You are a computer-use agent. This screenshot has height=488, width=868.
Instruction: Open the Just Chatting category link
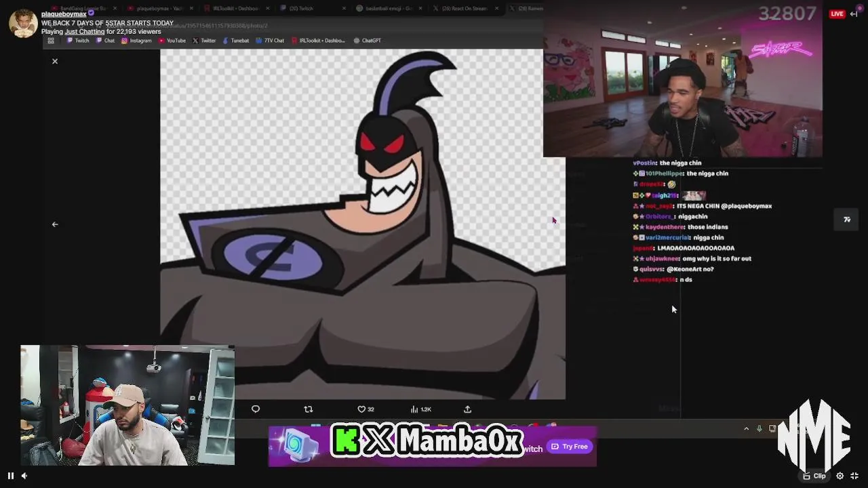pos(85,32)
